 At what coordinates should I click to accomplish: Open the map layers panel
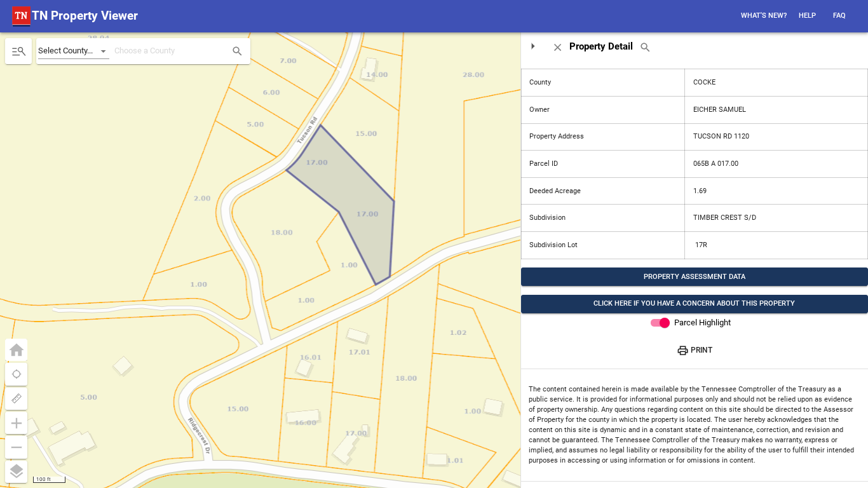click(17, 471)
